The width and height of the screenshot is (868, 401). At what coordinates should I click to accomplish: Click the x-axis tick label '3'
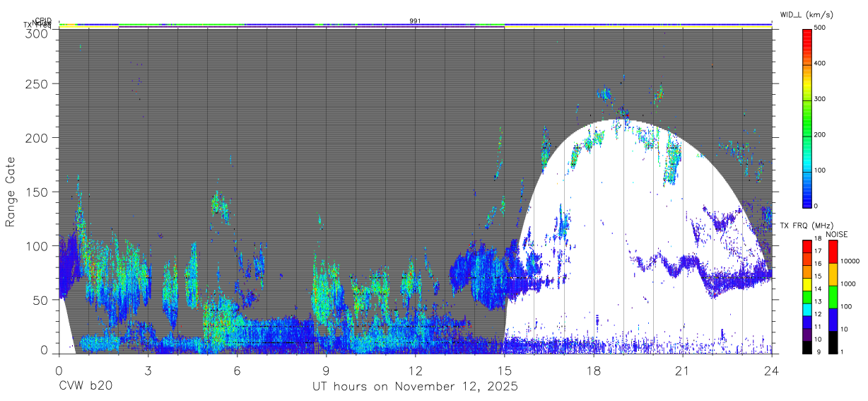tap(148, 370)
